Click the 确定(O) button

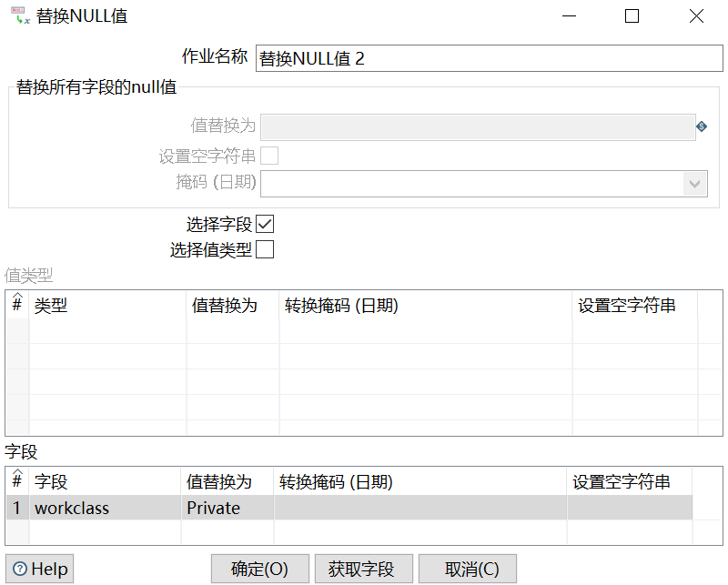(x=259, y=568)
